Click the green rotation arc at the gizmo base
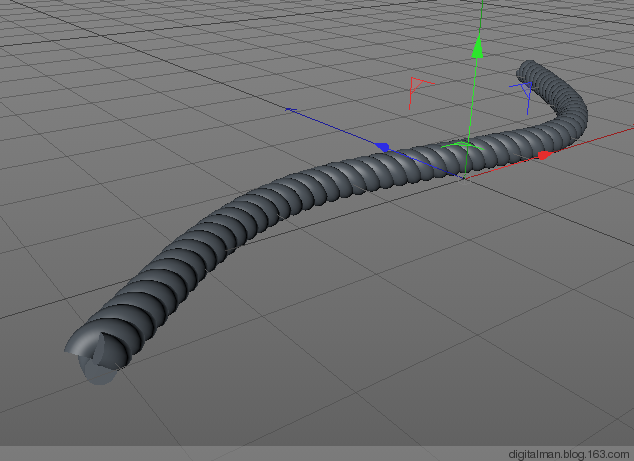The height and width of the screenshot is (461, 634). tap(462, 146)
